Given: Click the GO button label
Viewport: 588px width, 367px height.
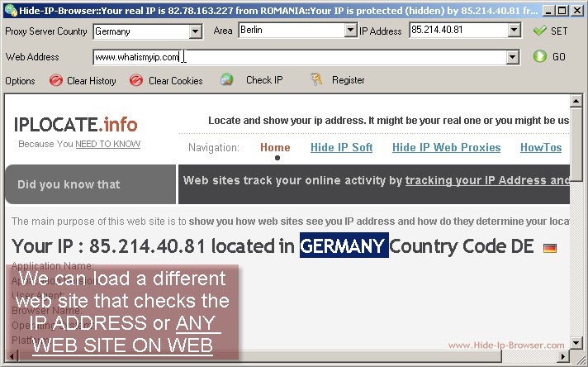Looking at the screenshot, I should coord(559,57).
